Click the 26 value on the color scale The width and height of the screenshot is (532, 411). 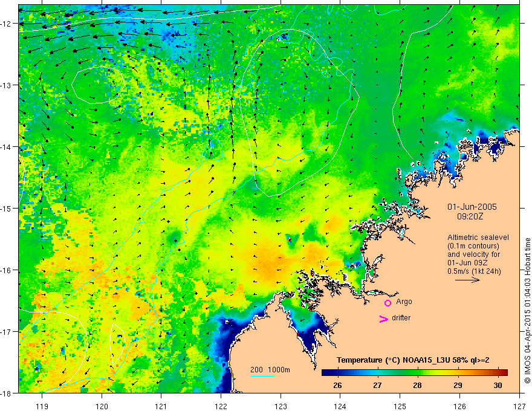(337, 385)
